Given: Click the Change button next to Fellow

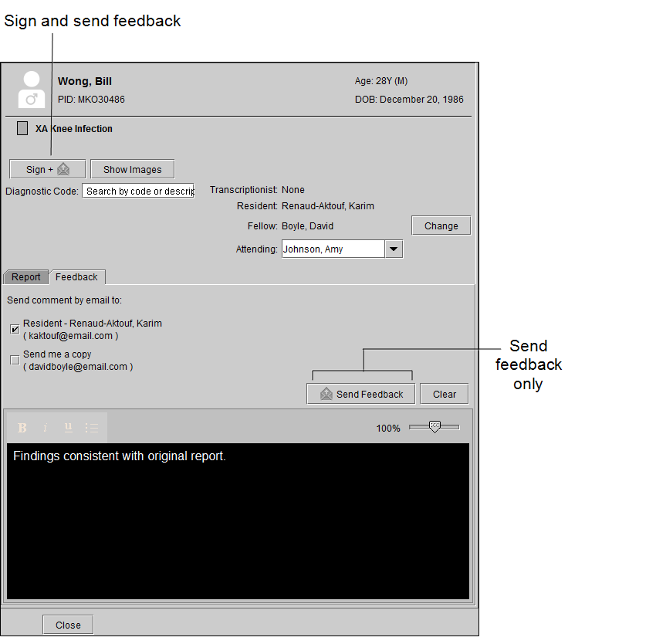Looking at the screenshot, I should 441,226.
